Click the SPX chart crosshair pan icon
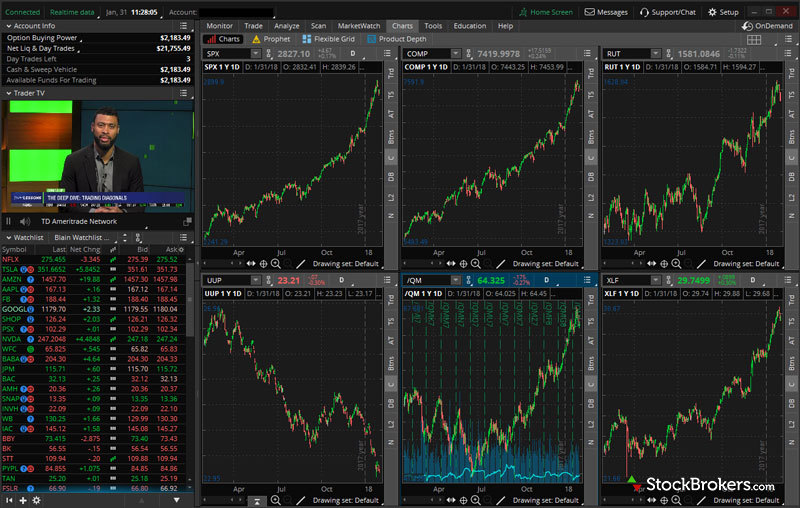The height and width of the screenshot is (508, 800). pyautogui.click(x=263, y=264)
